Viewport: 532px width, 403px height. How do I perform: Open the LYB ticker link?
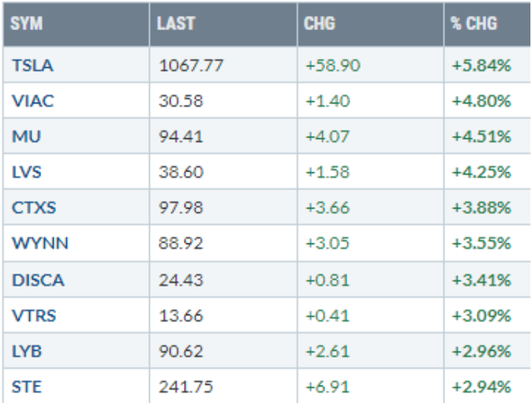pyautogui.click(x=26, y=352)
